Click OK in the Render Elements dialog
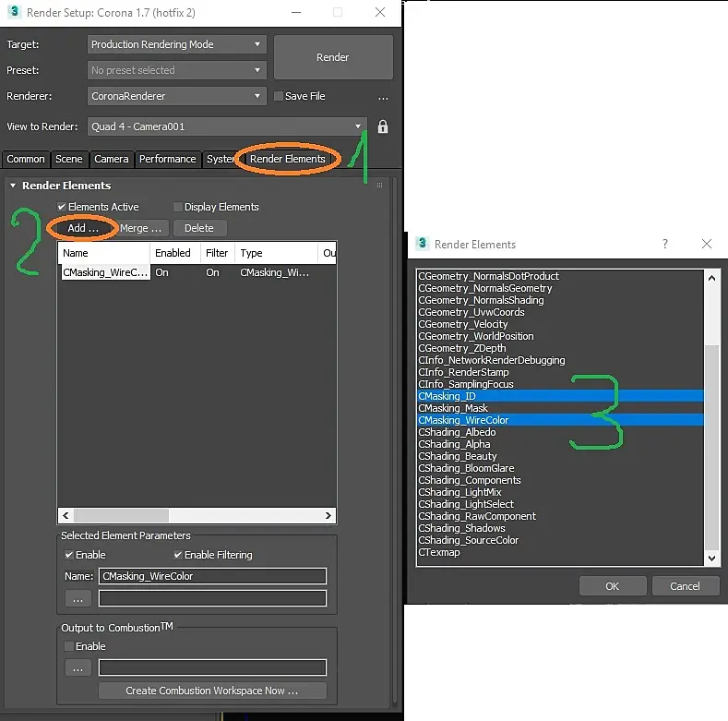The width and height of the screenshot is (728, 721). [x=612, y=586]
